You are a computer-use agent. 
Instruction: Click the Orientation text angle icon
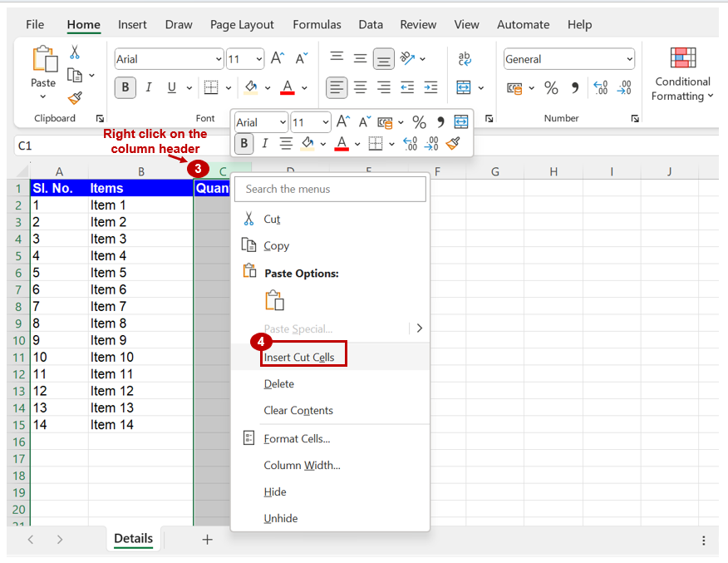click(x=407, y=58)
